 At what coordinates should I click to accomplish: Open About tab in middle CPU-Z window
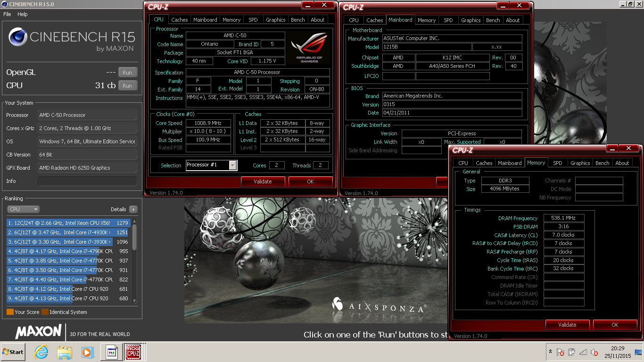coord(513,20)
